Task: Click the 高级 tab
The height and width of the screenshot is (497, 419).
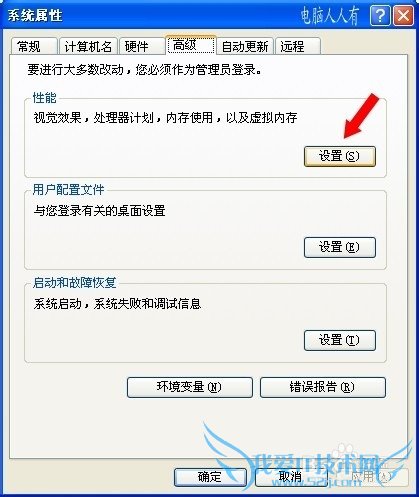Action: 191,45
